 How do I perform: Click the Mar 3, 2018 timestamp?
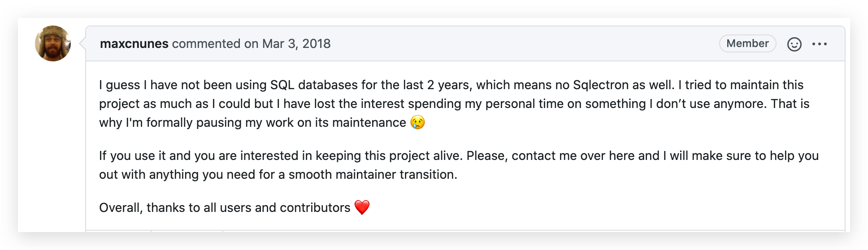[x=296, y=43]
